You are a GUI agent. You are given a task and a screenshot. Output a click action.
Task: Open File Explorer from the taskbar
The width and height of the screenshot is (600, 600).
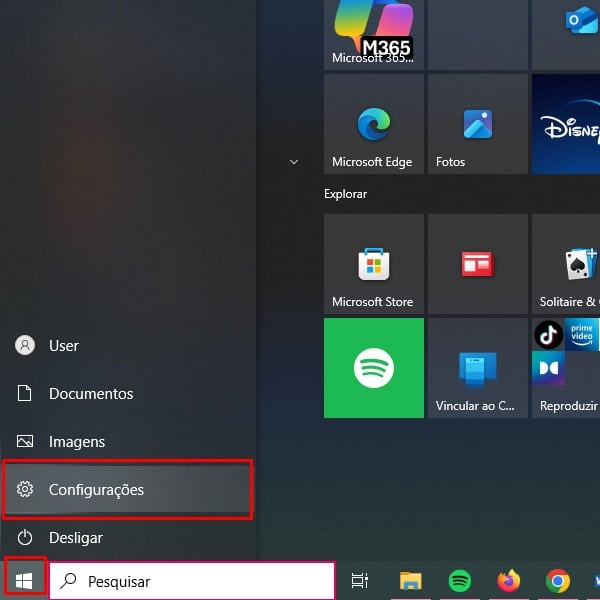tap(411, 581)
